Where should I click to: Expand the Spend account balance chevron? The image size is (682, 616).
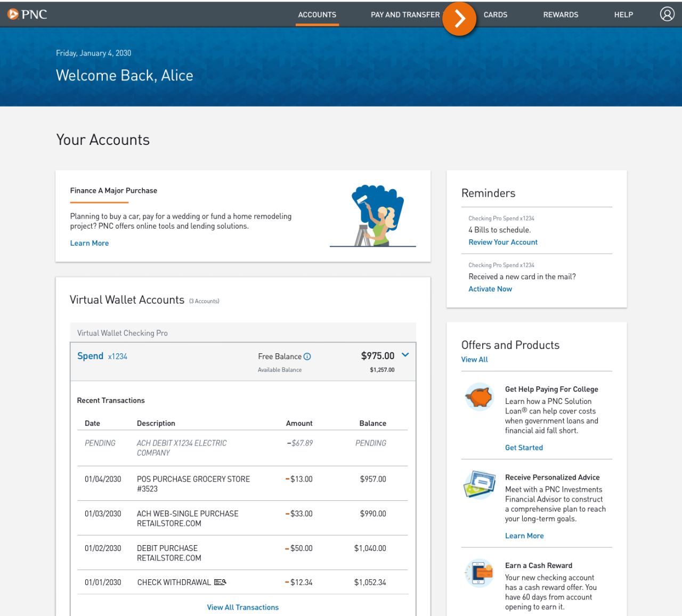point(405,354)
